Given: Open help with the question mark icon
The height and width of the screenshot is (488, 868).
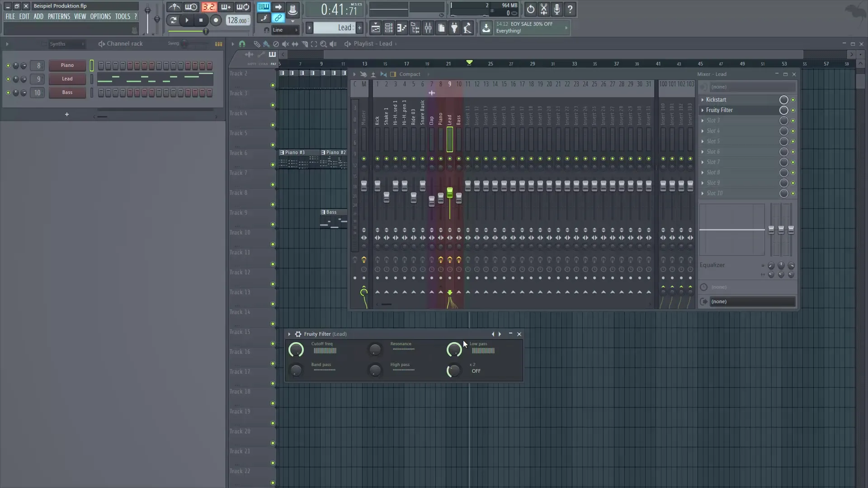Looking at the screenshot, I should tap(570, 9).
